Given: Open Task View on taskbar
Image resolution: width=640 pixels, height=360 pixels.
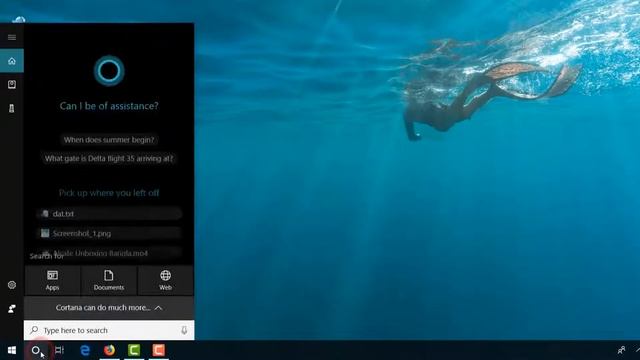Looking at the screenshot, I should (x=60, y=350).
